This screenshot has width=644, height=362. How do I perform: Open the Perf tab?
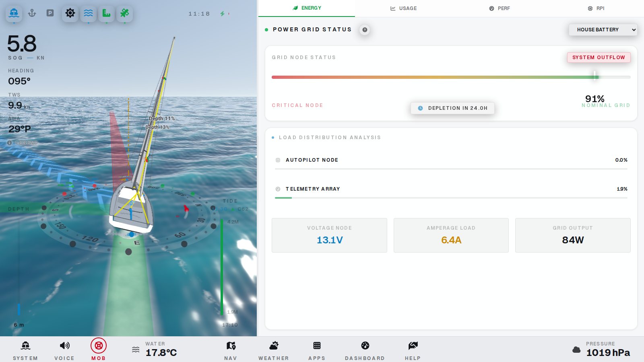click(x=500, y=8)
